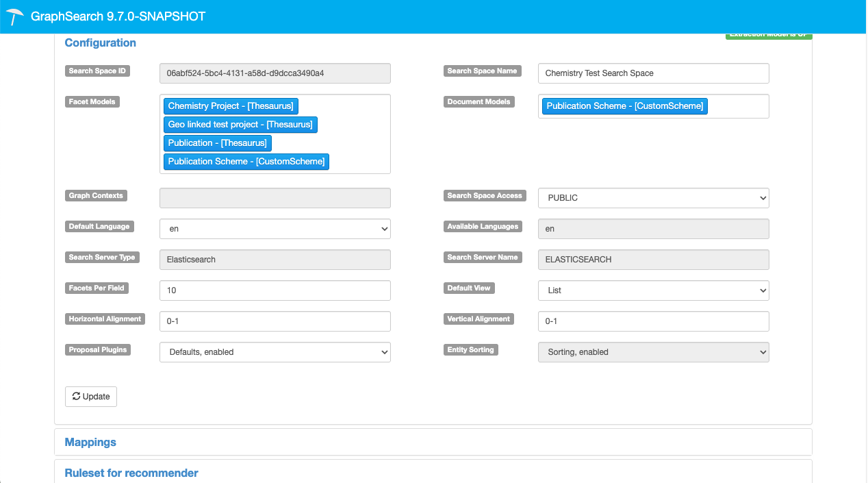Select the Chemistry Project Thesaurus facet tag
This screenshot has width=868, height=483.
[231, 106]
